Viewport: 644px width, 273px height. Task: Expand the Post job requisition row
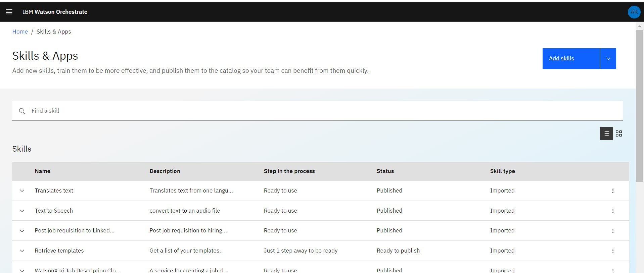pos(22,231)
